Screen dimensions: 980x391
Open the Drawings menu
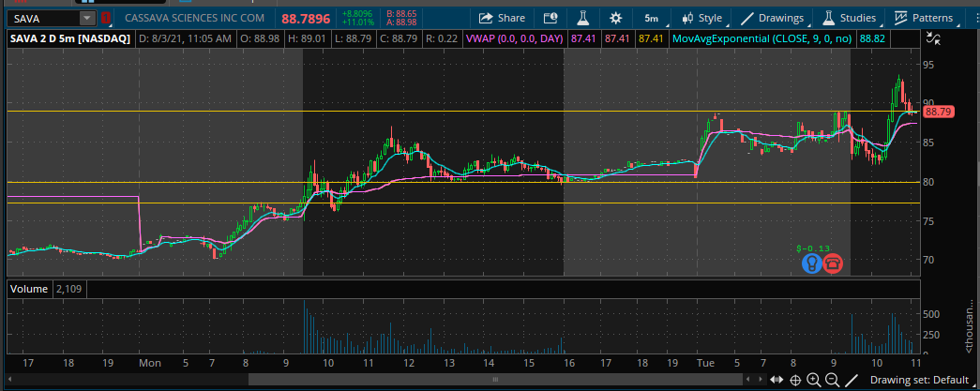(x=773, y=18)
